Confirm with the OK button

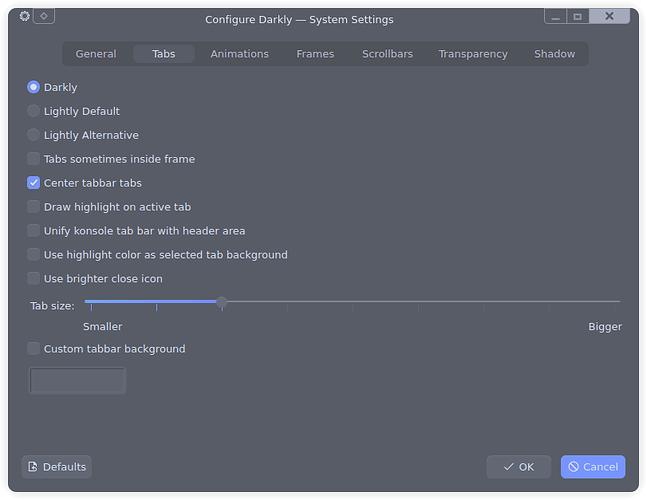519,467
